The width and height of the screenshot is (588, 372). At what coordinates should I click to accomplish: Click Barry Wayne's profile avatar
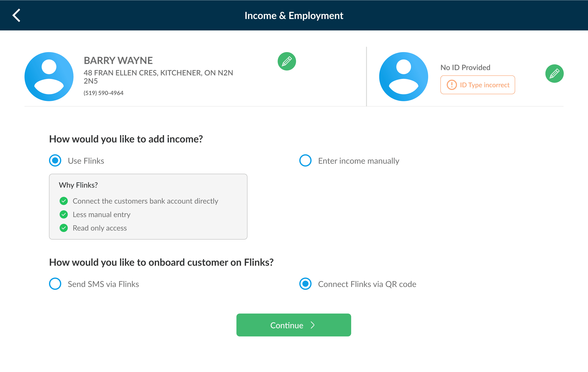pos(49,76)
